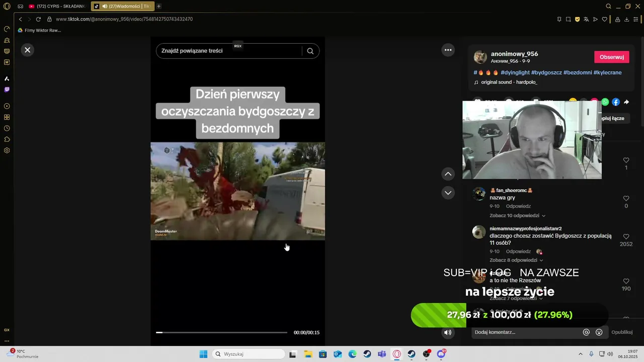Show hidden system tray icons
This screenshot has width=644, height=362.
tap(580, 354)
